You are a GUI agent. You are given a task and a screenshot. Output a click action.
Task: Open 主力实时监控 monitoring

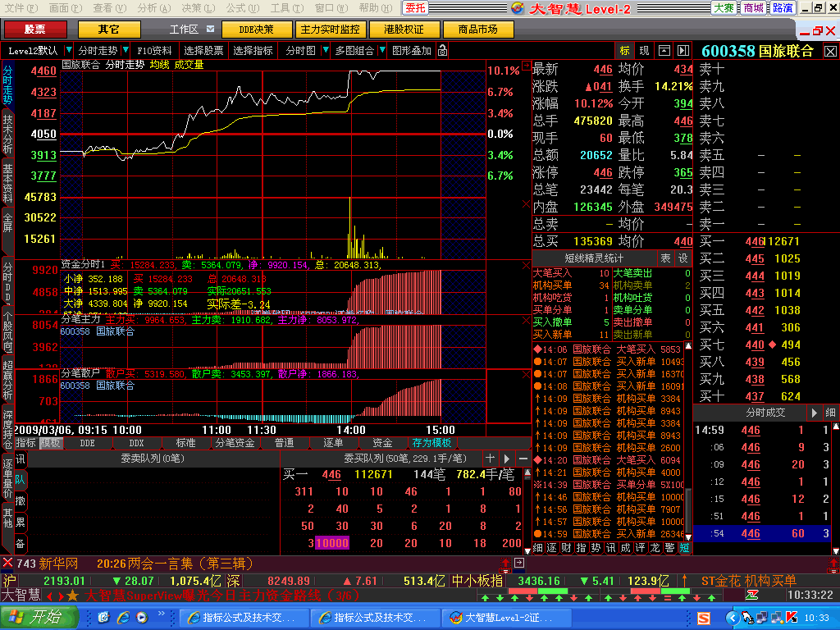(330, 30)
